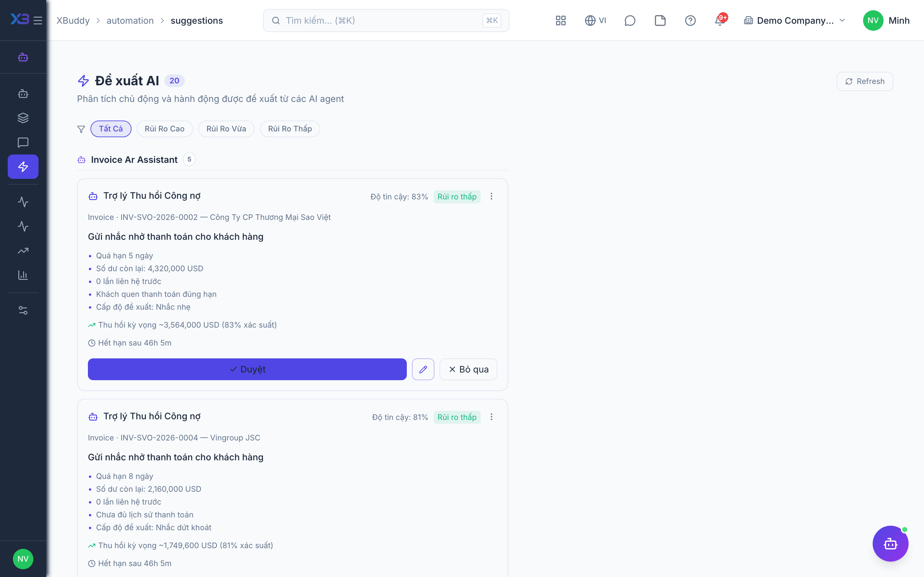Toggle the hamburger sidebar menu
This screenshot has width=924, height=577.
38,20
